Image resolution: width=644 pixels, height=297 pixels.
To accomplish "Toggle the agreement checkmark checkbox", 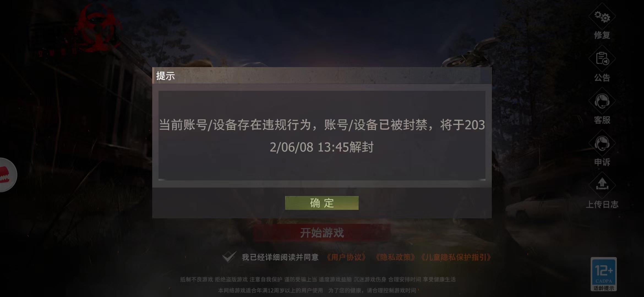I will click(x=229, y=257).
